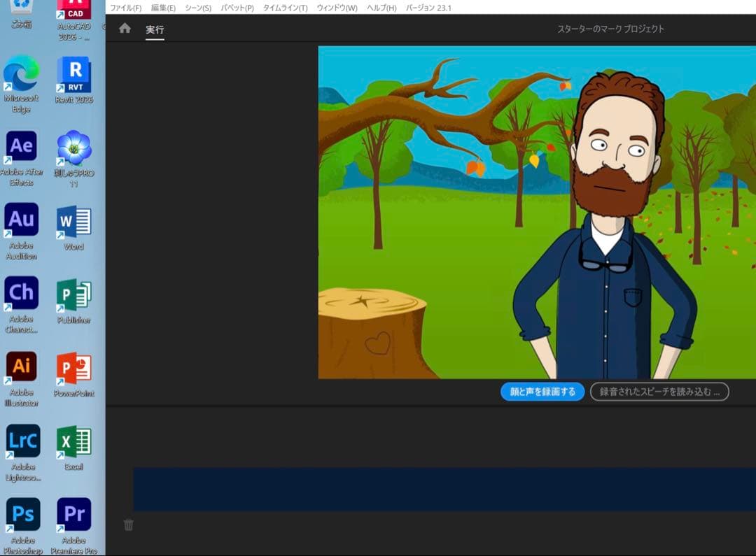The width and height of the screenshot is (756, 556).
Task: Click the 録音されたスピーチを読み込む button
Action: click(x=659, y=392)
